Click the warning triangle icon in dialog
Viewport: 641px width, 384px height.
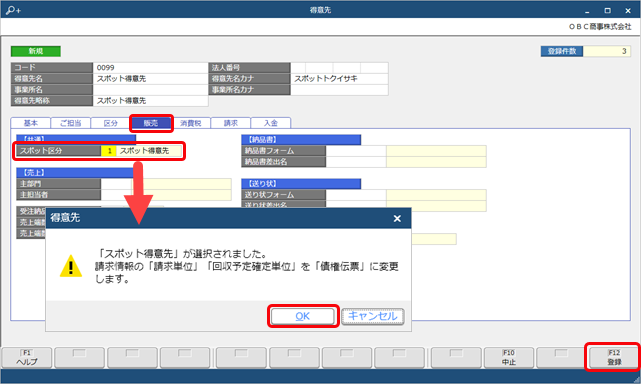[71, 266]
